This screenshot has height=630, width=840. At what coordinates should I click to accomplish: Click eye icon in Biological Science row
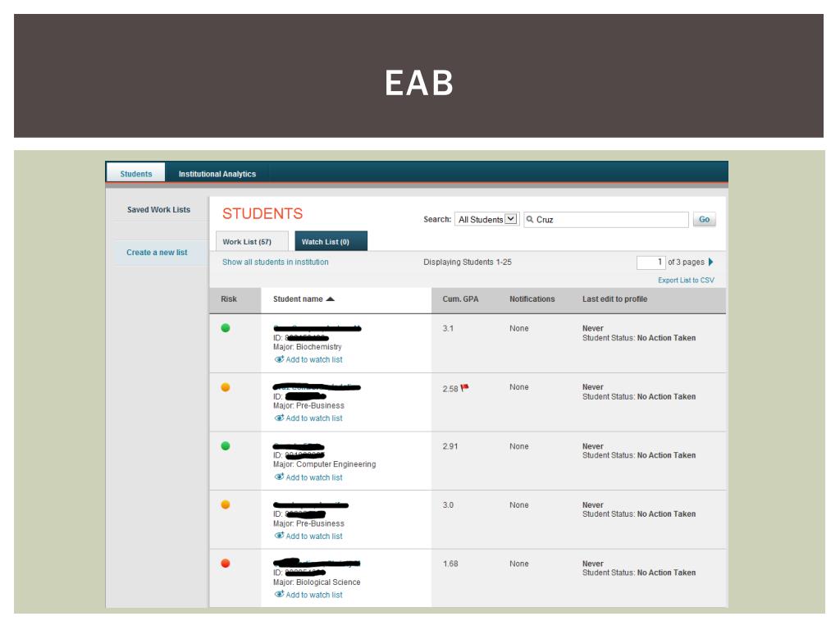tap(279, 594)
